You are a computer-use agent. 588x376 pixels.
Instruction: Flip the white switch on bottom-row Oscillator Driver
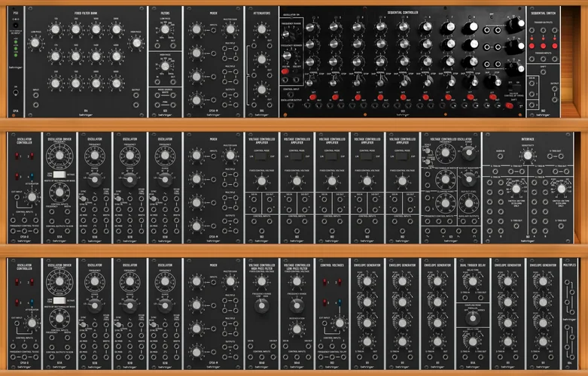(x=59, y=300)
